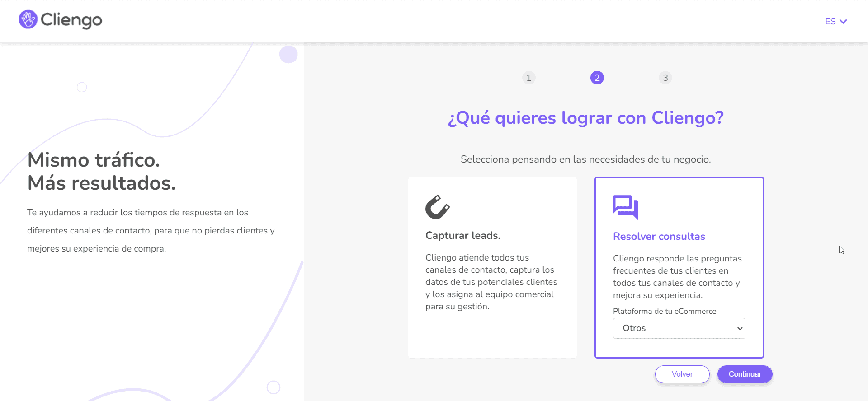
Task: Click the heading ¿Qué quieres lograr con Cliengo?
Action: (x=585, y=118)
